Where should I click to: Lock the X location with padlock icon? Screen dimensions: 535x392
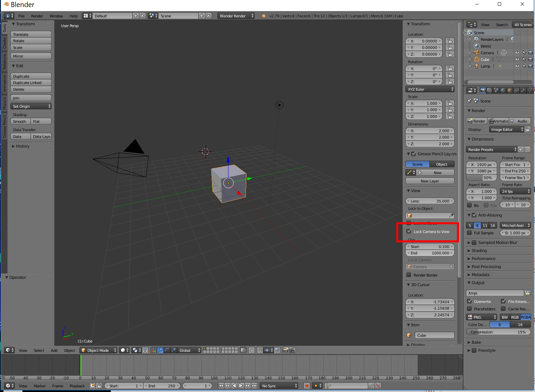(x=450, y=41)
